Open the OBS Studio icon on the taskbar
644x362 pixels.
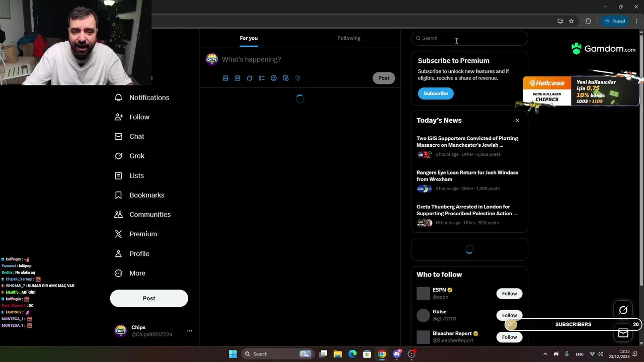coord(412,354)
